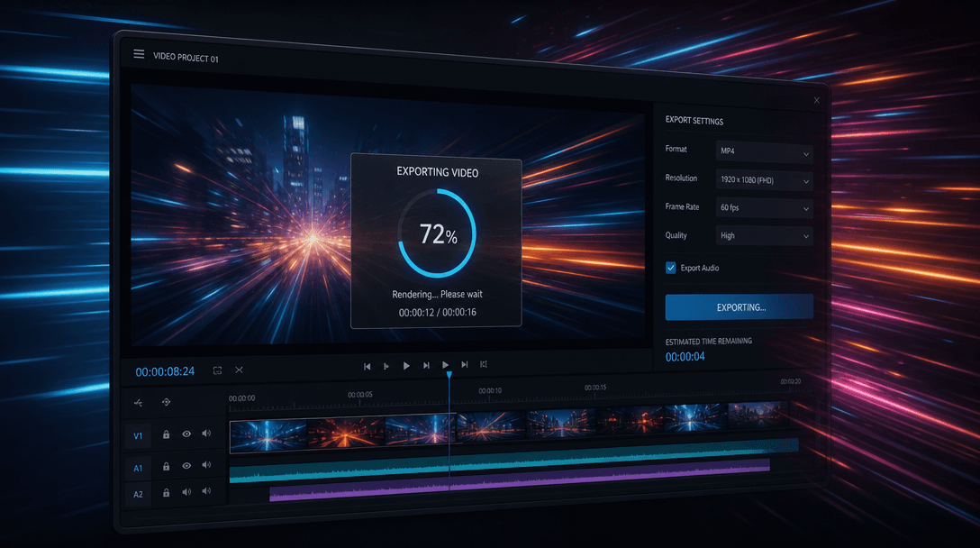This screenshot has height=548, width=980.
Task: Click the X icon next to the timecode
Action: coord(239,370)
